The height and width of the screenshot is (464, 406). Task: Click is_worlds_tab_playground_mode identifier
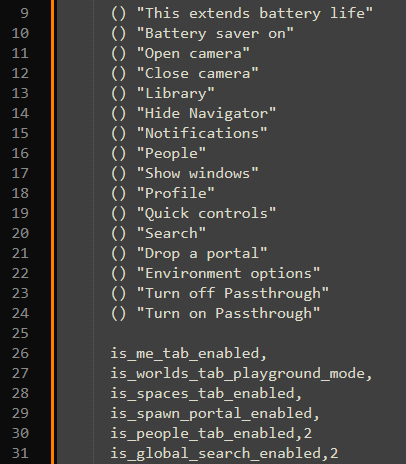[238, 374]
